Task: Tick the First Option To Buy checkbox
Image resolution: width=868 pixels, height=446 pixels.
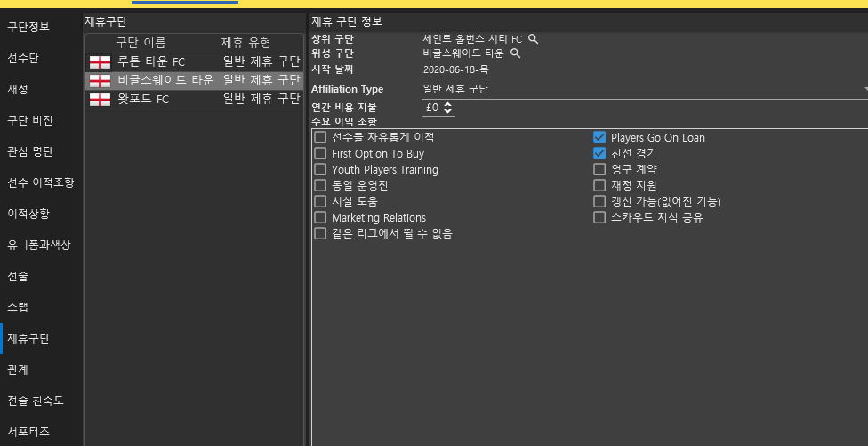Action: (x=320, y=153)
